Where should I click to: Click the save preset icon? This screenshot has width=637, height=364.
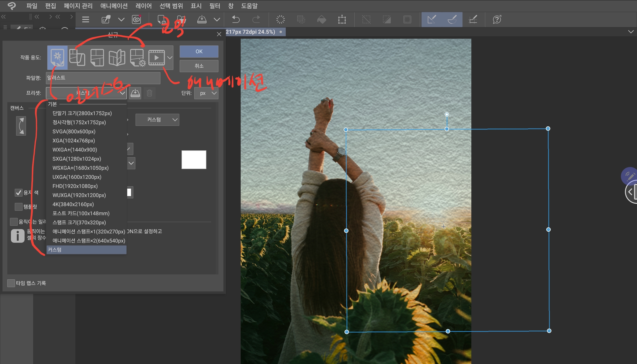click(x=135, y=93)
